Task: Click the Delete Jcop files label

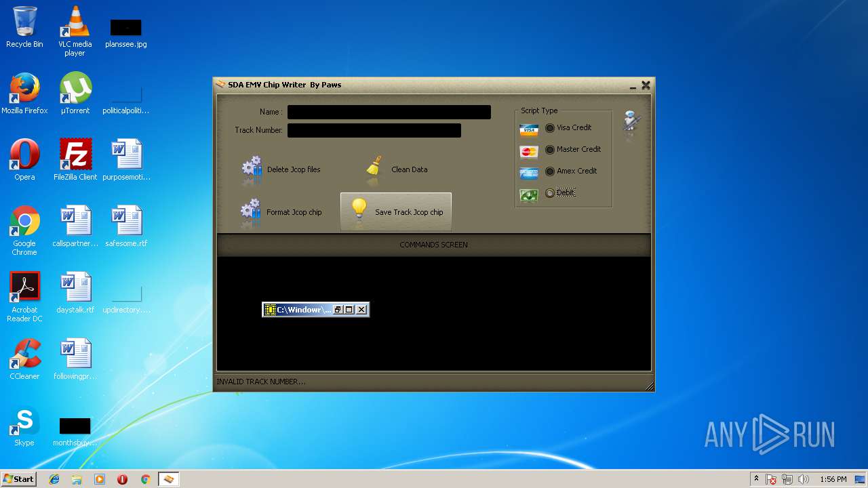Action: [x=294, y=169]
